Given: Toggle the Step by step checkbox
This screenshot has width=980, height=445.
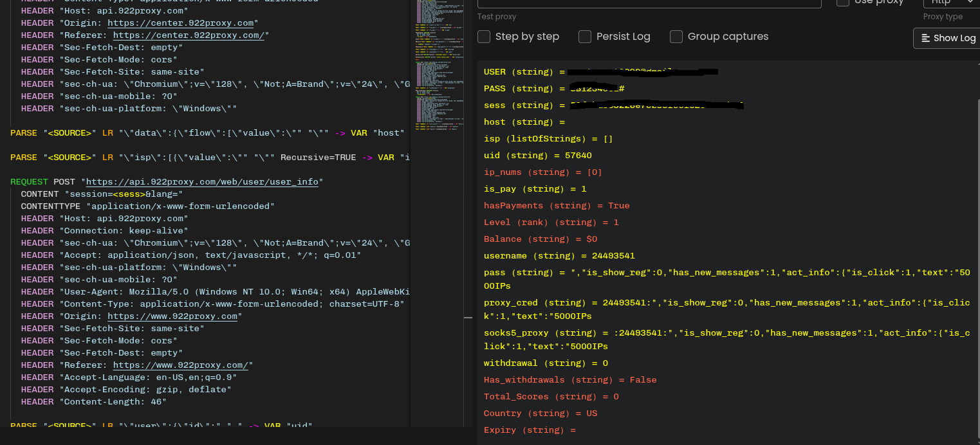Looking at the screenshot, I should tap(485, 37).
